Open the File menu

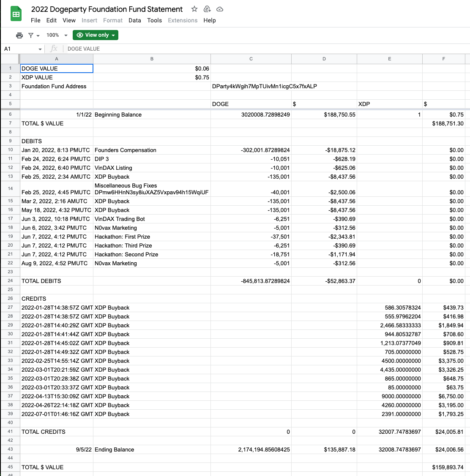(36, 20)
